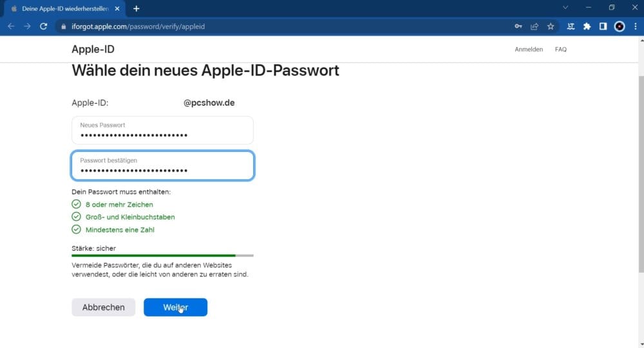Screen dimensions: 644x348
Task: Click the 'Mindestens eine Zahl' checkmark
Action: coord(76,230)
